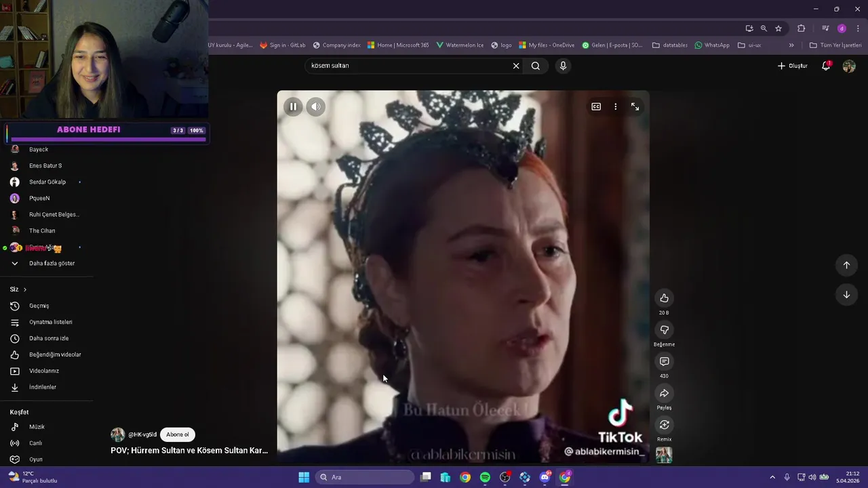Open the Short's title POV; Hürrem Sultan
The width and height of the screenshot is (868, 488).
(189, 450)
